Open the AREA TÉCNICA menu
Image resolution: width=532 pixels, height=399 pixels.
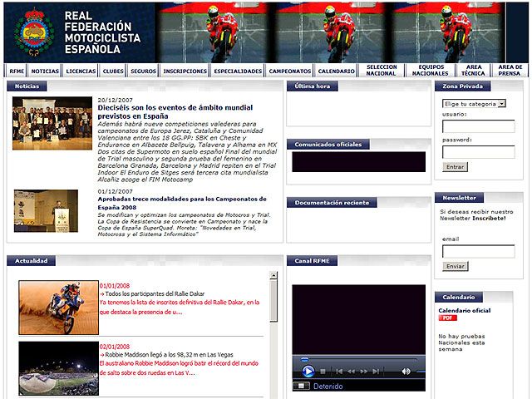(473, 70)
